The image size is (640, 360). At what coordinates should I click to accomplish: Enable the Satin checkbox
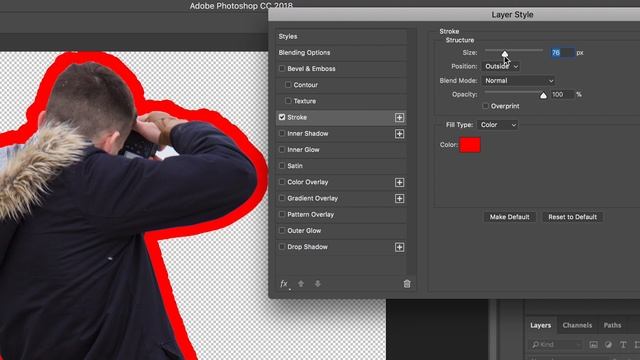[x=282, y=166]
